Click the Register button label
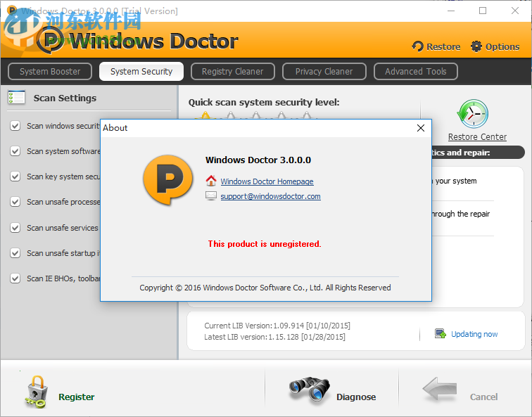The width and height of the screenshot is (532, 417). [x=76, y=397]
